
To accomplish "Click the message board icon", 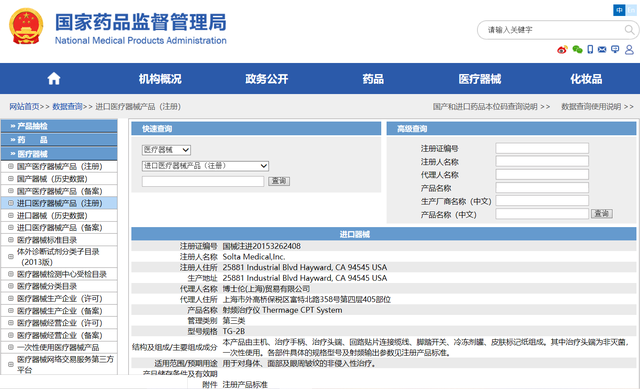I will click(615, 50).
